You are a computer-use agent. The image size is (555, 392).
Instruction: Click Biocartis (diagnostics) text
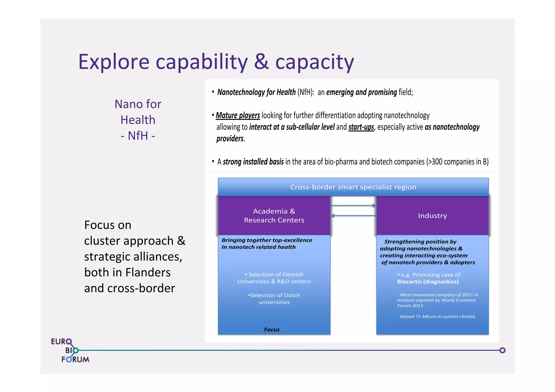[428, 282]
